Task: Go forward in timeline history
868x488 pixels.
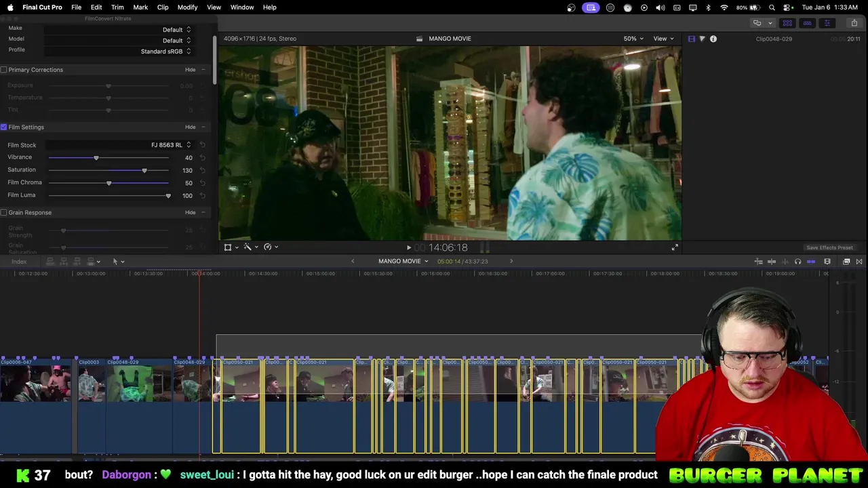Action: (x=511, y=262)
